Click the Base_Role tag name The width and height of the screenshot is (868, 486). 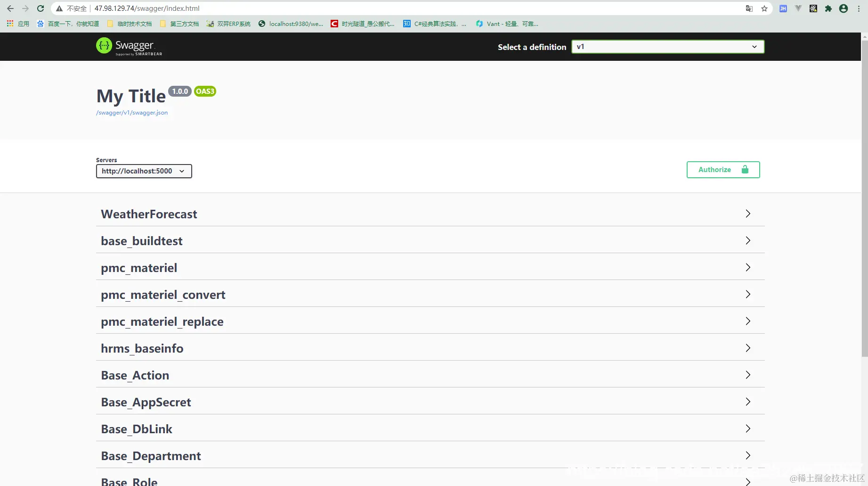coord(129,481)
